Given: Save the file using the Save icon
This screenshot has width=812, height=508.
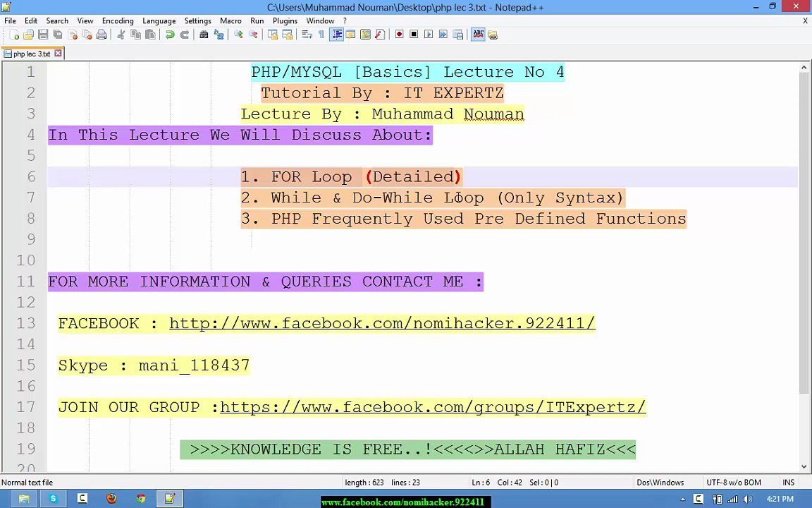Looking at the screenshot, I should coord(43,35).
